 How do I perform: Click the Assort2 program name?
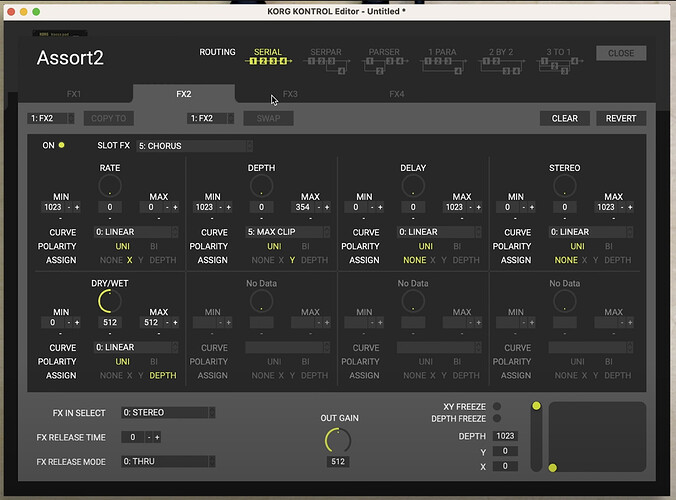tap(70, 58)
